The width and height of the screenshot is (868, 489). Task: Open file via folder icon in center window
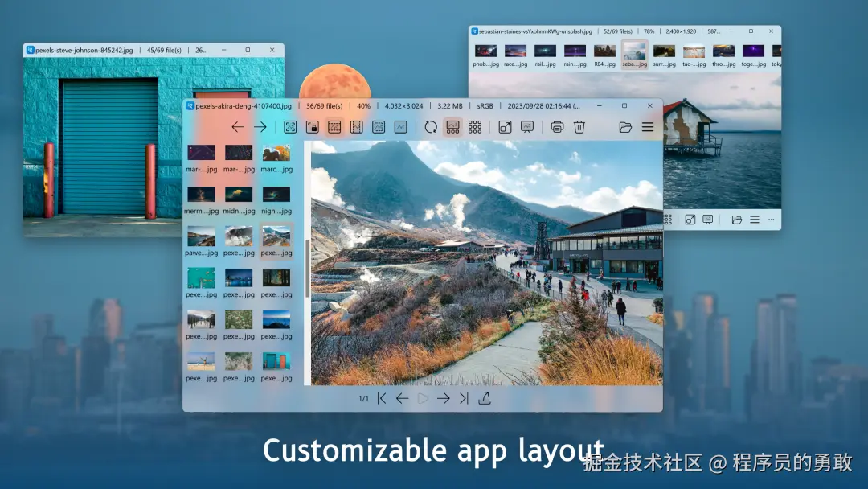(625, 127)
